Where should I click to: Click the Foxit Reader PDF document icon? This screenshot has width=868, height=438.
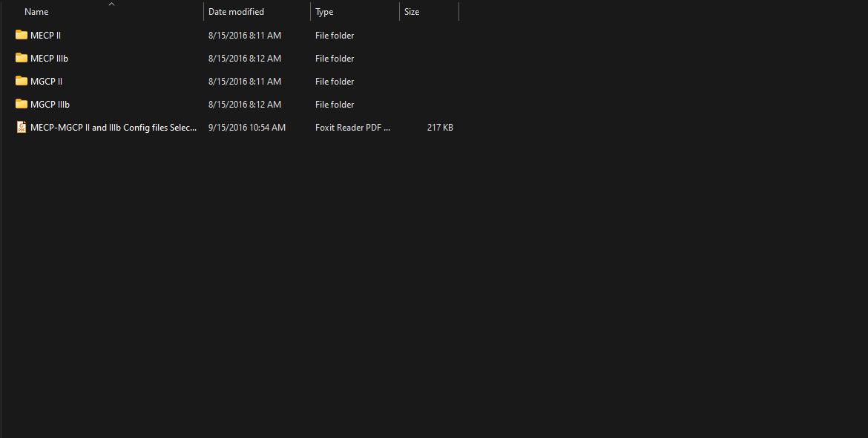(22, 127)
